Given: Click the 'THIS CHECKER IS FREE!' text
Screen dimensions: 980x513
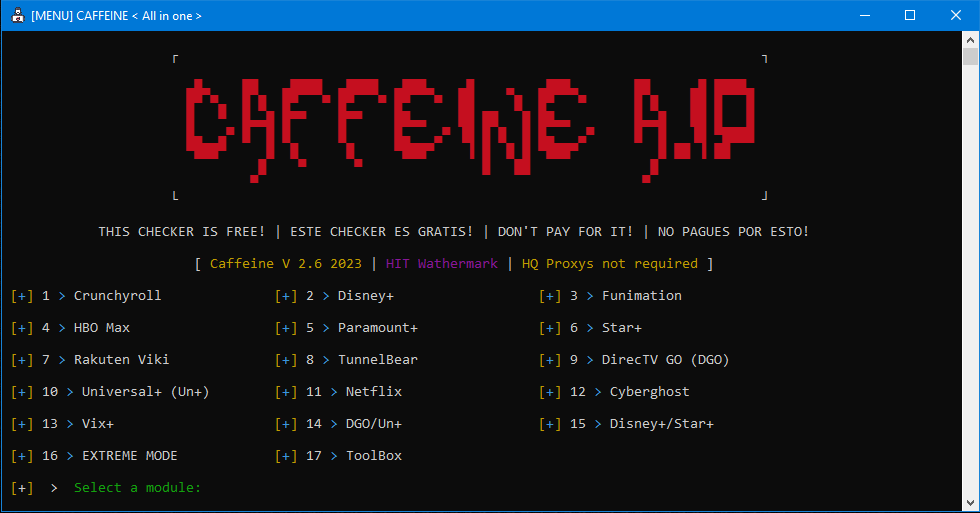Looking at the screenshot, I should coord(181,232).
